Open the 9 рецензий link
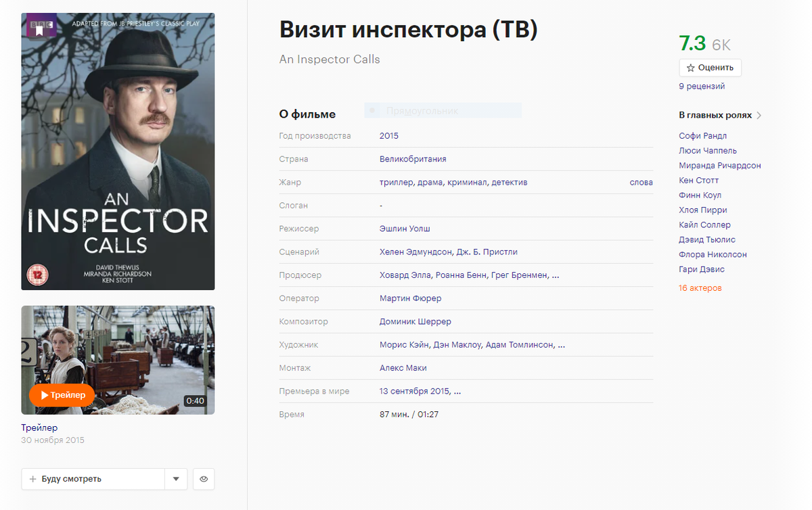This screenshot has height=510, width=812. (x=702, y=87)
